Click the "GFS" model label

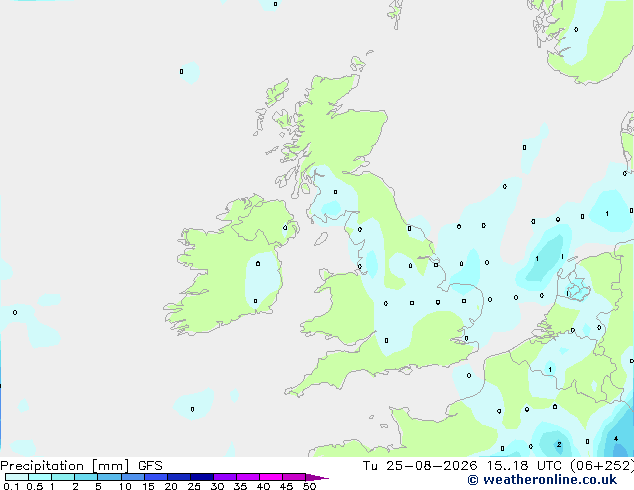click(150, 466)
